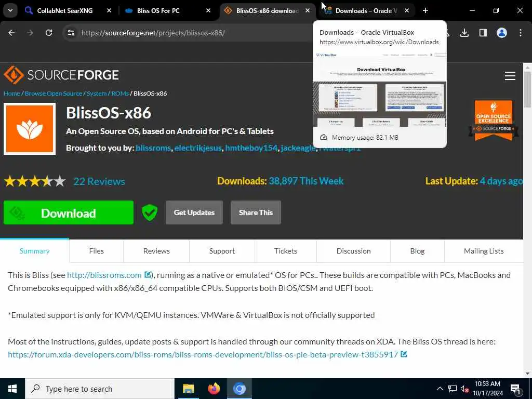
Task: View site information icon in address bar
Action: coord(71,33)
